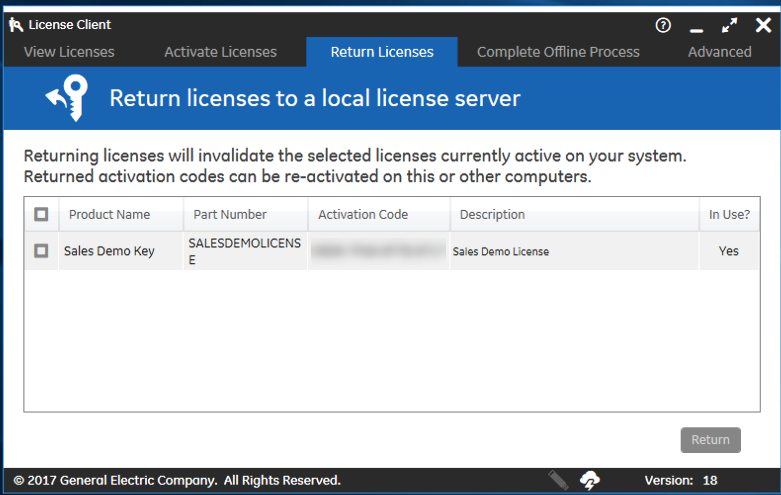This screenshot has width=781, height=495.
Task: Switch to the View Licenses tab
Action: pos(69,52)
